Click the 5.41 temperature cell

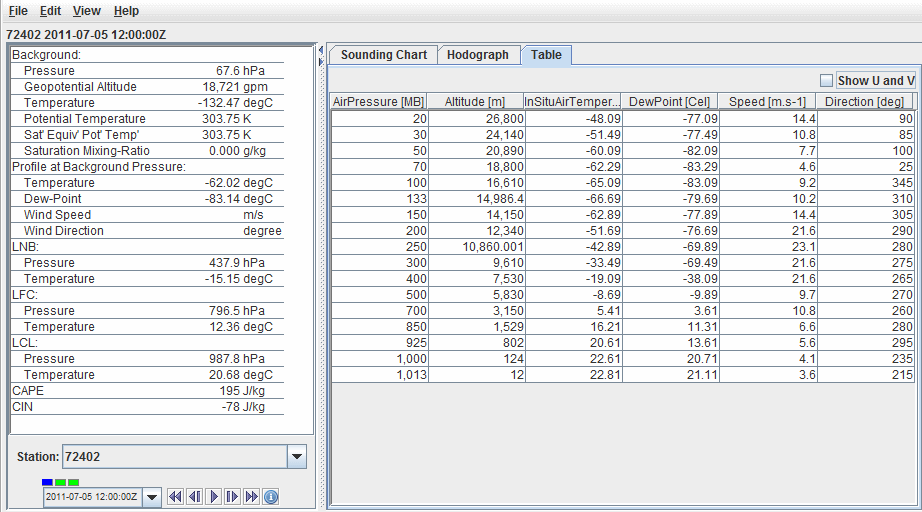[x=573, y=310]
